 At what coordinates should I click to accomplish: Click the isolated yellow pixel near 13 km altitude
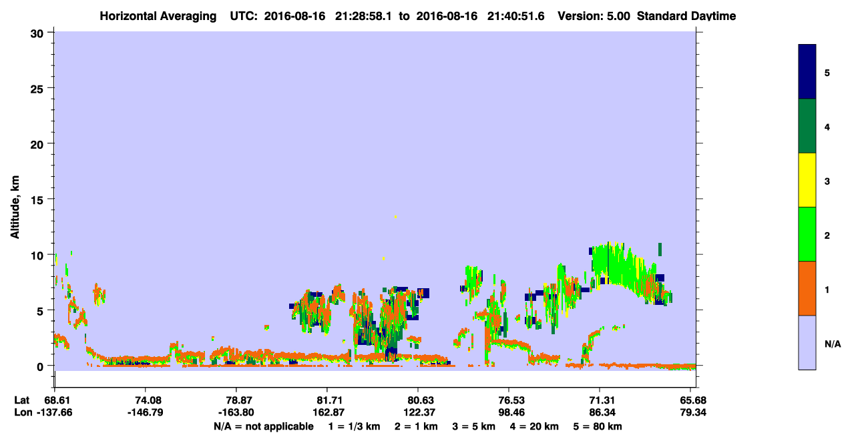pyautogui.click(x=396, y=217)
